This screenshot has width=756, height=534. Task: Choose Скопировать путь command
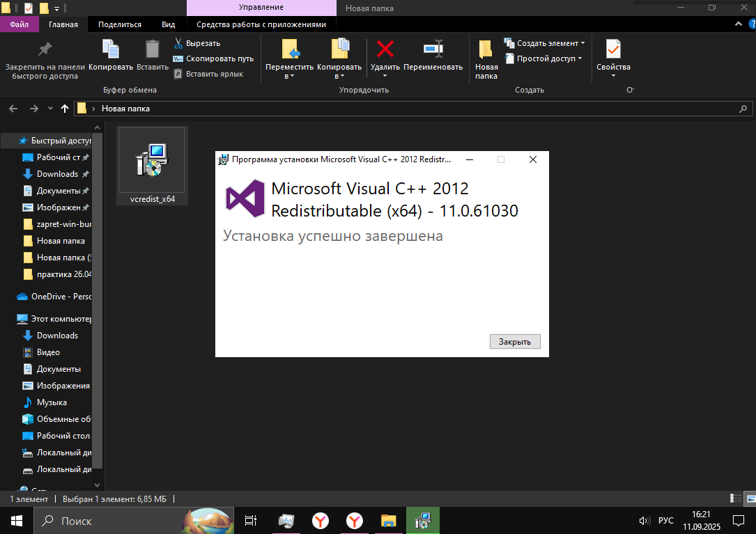coord(214,58)
